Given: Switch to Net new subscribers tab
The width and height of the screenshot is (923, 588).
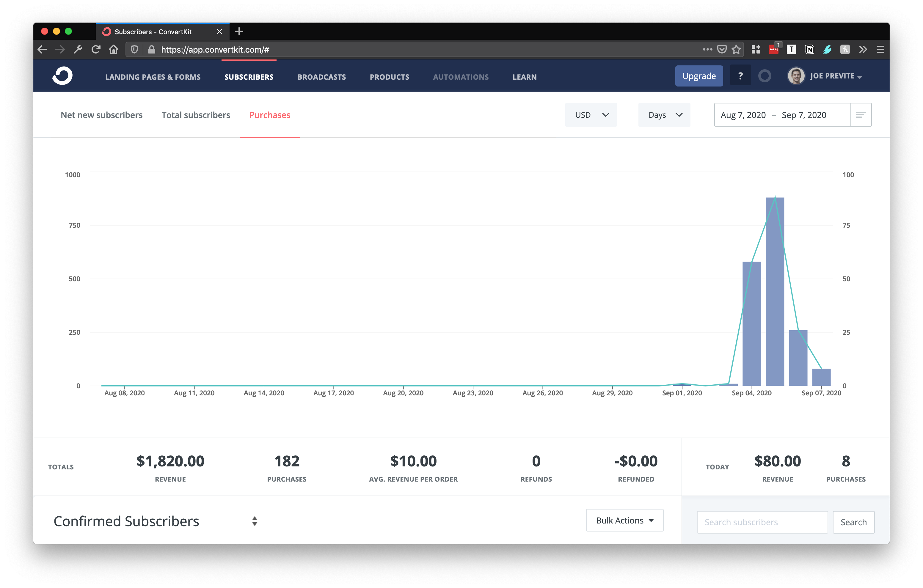Looking at the screenshot, I should pyautogui.click(x=102, y=115).
